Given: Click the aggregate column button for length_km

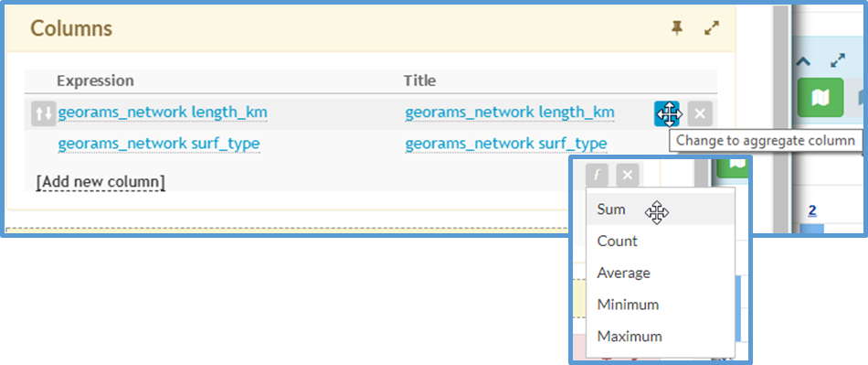Looking at the screenshot, I should (667, 113).
